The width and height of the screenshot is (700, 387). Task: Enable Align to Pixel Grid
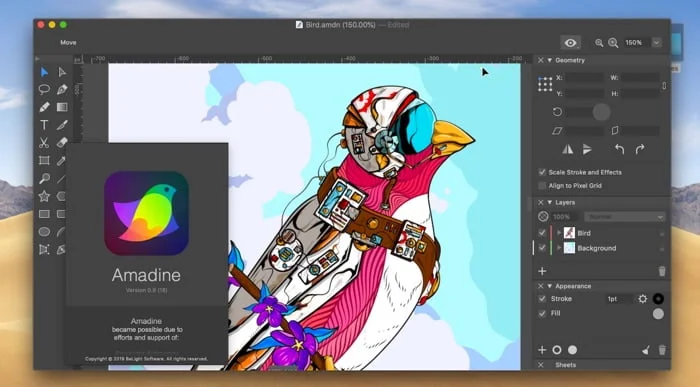coord(542,186)
